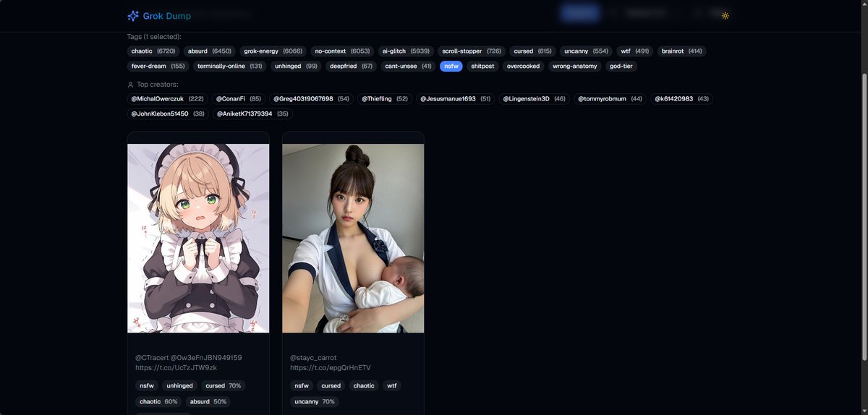The image size is (868, 415).
Task: Click the absurd 50% tag chip
Action: (x=208, y=401)
